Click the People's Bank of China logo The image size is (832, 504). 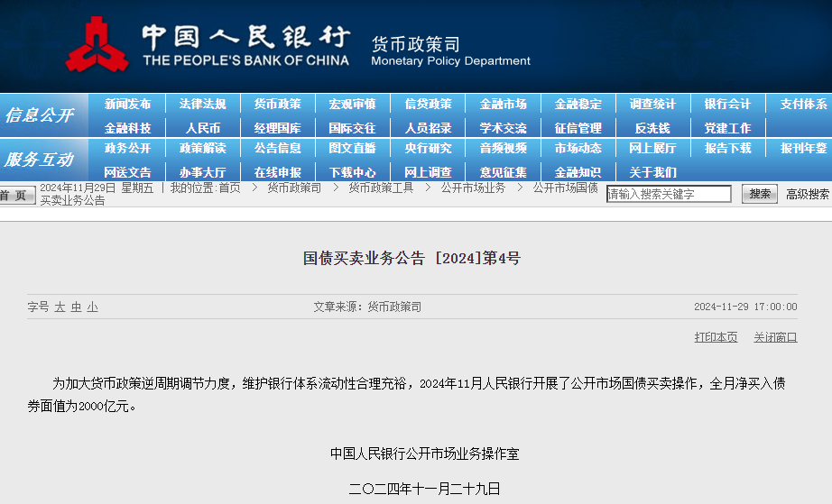click(97, 45)
